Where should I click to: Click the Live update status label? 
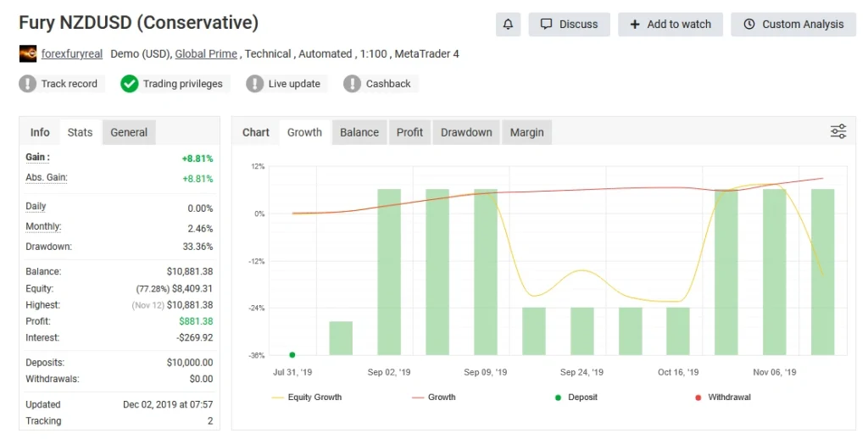[294, 84]
